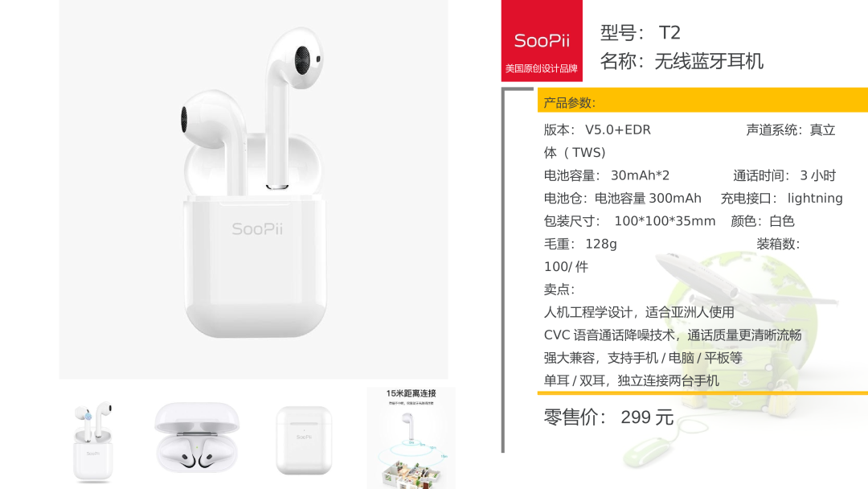Click the 零售价: 299 元 price

coord(608,417)
